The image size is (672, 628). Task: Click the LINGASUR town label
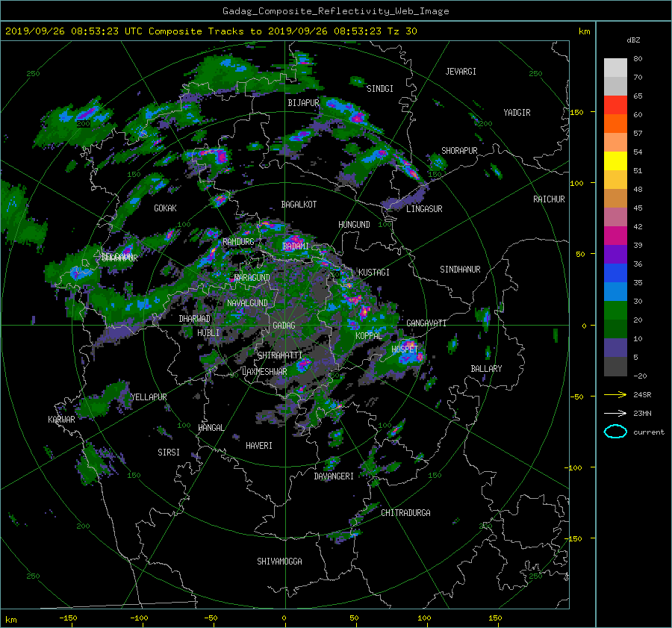(x=424, y=209)
